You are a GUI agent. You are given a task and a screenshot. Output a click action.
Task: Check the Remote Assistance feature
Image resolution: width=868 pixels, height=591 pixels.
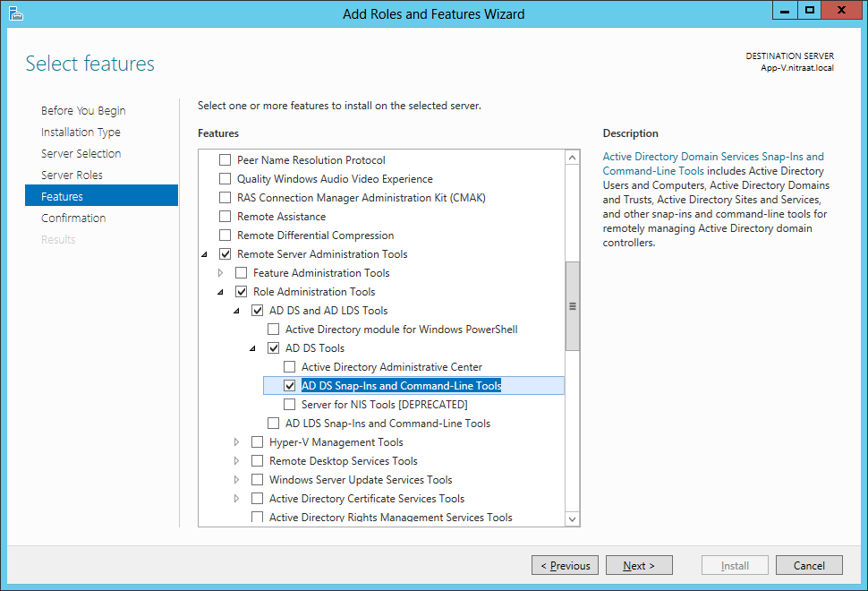[225, 217]
